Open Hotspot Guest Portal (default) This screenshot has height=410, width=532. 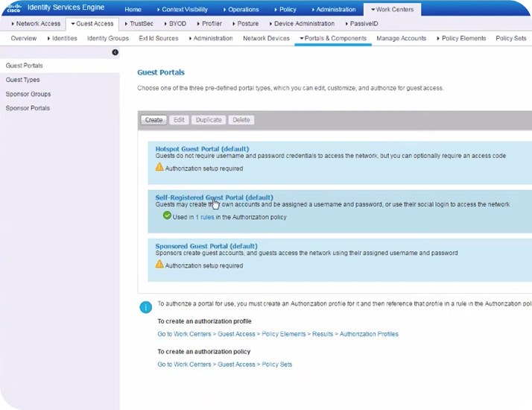click(202, 148)
